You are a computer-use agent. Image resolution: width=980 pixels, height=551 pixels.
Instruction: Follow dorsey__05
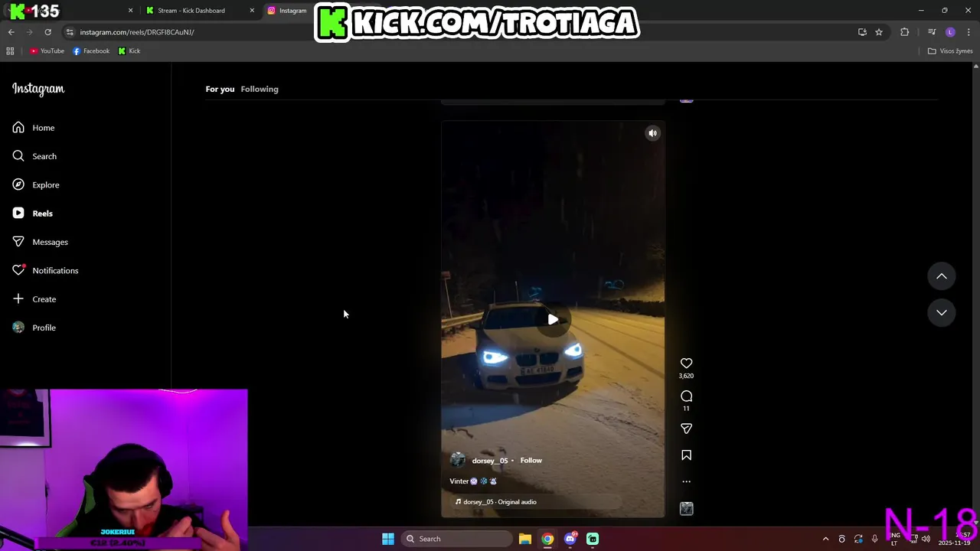click(531, 461)
